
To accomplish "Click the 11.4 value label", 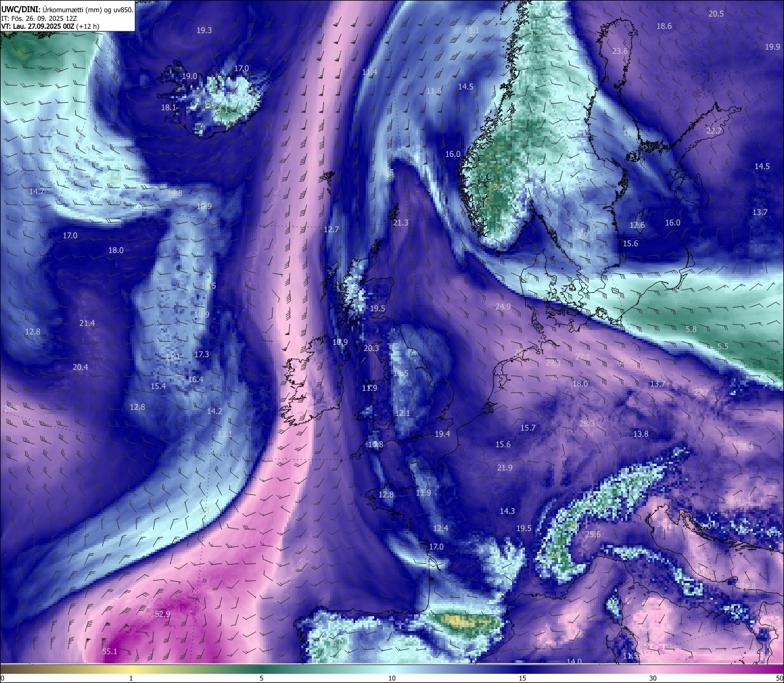I will [x=369, y=72].
